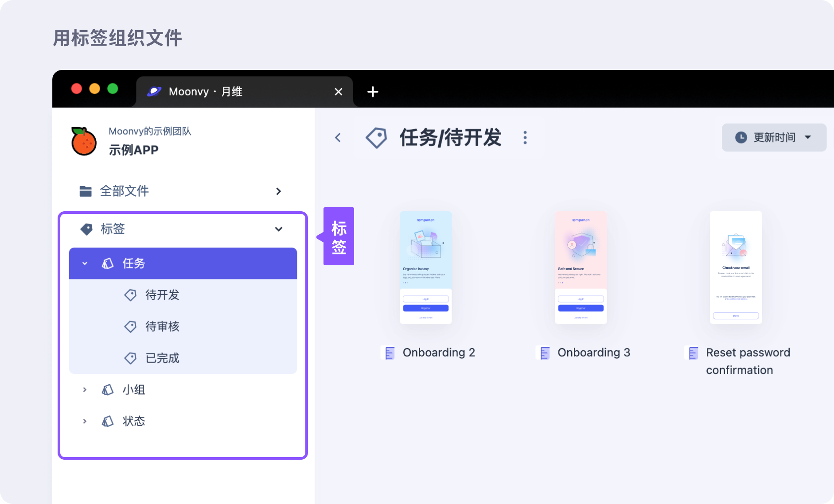Expand the 状态 tag group chevron
Image resolution: width=834 pixels, height=504 pixels.
(85, 421)
